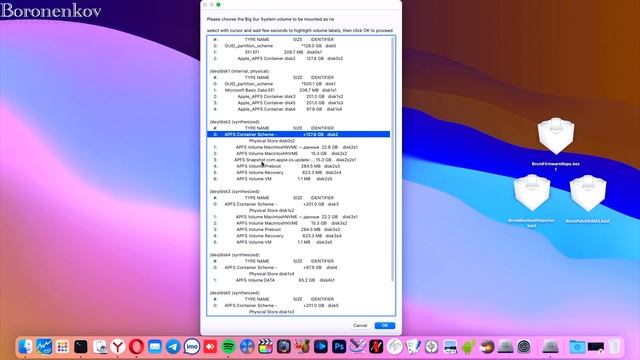
Task: Select the APFS Container Scheme disk5 row
Action: tap(298, 305)
